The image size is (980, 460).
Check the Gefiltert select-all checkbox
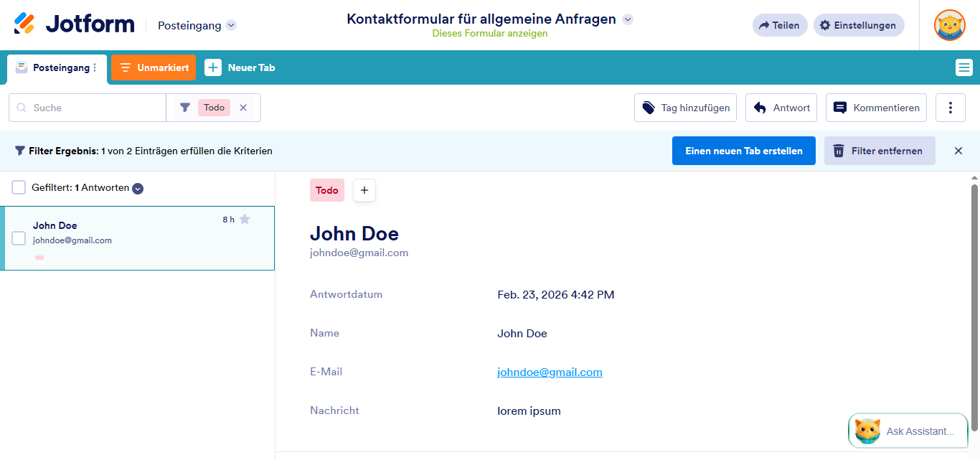18,187
